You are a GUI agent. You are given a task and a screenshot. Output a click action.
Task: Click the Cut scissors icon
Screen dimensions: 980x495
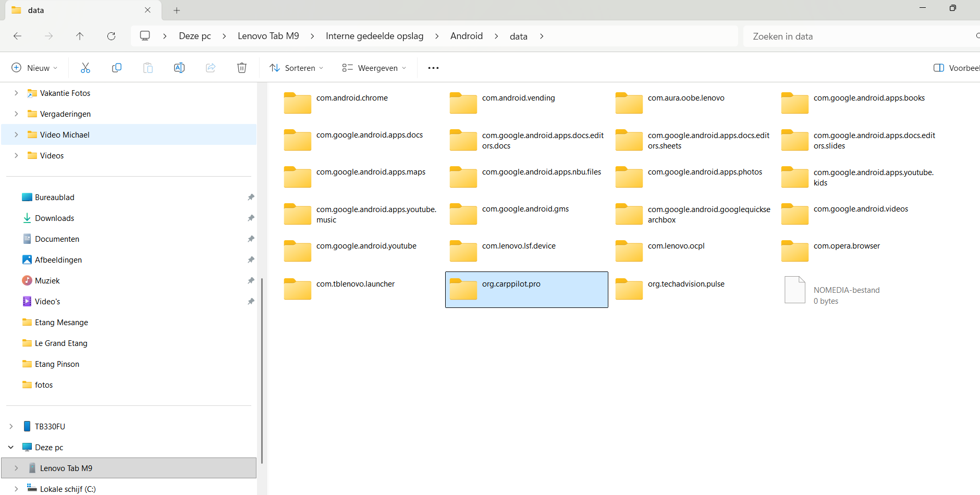[x=85, y=68]
